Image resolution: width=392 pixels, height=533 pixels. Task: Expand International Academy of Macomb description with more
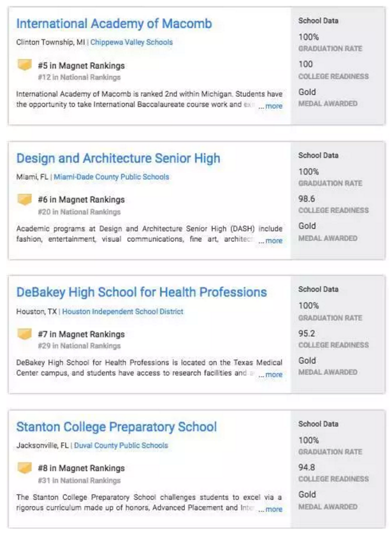pos(272,106)
